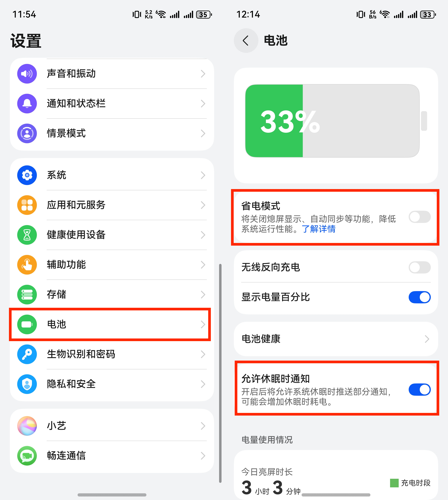Viewport: 448px width, 500px height.
Task: Open the 电池 settings entry
Action: pyautogui.click(x=110, y=324)
